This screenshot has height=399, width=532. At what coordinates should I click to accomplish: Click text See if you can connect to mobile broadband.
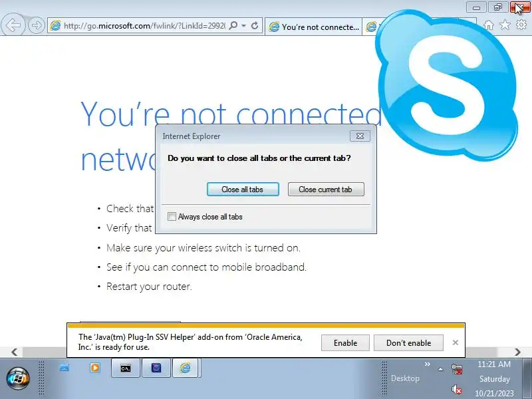point(206,267)
